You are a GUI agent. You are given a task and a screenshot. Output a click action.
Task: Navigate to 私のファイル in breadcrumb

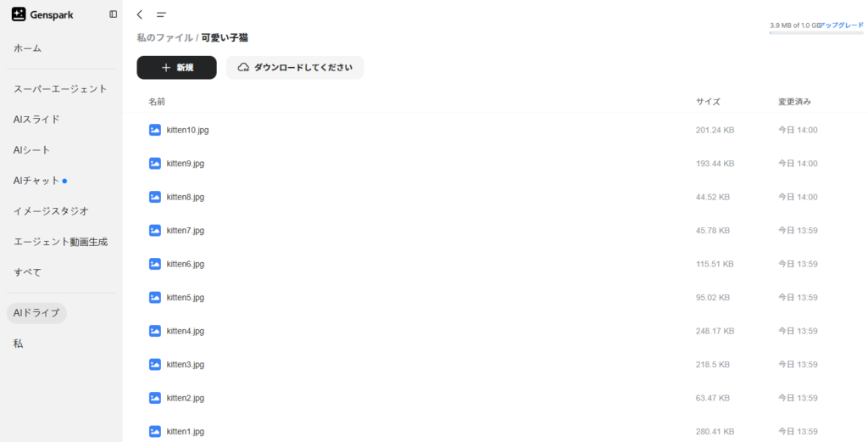[165, 37]
